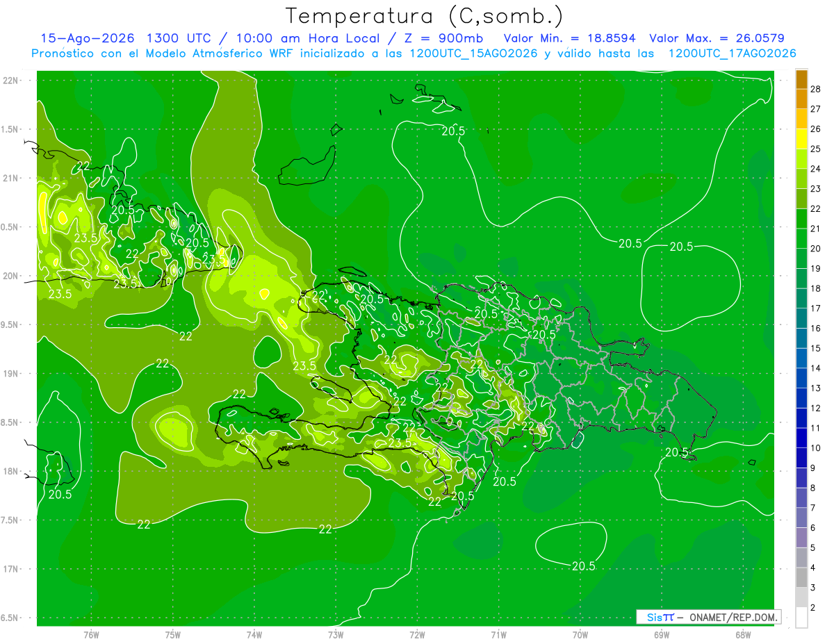The width and height of the screenshot is (834, 644).
Task: Click legend scale value 27
Action: (817, 109)
